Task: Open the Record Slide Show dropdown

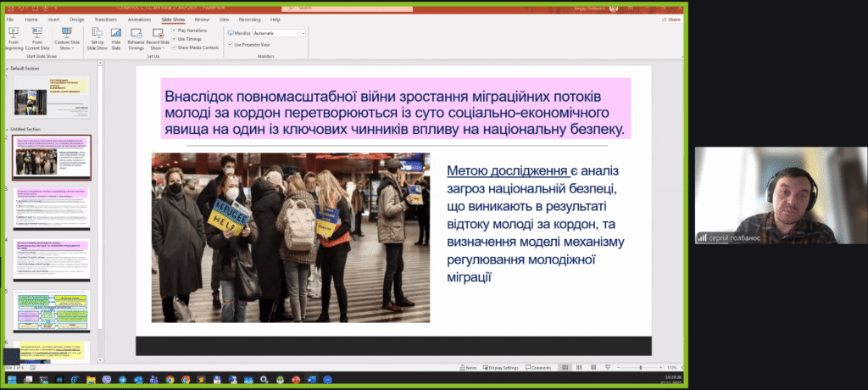Action: pos(157,40)
